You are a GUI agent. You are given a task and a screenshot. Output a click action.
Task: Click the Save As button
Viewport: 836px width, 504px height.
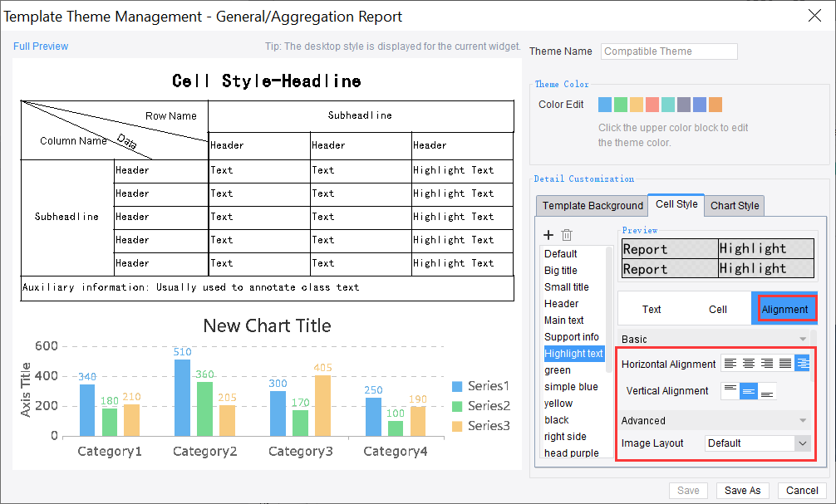[x=742, y=491]
